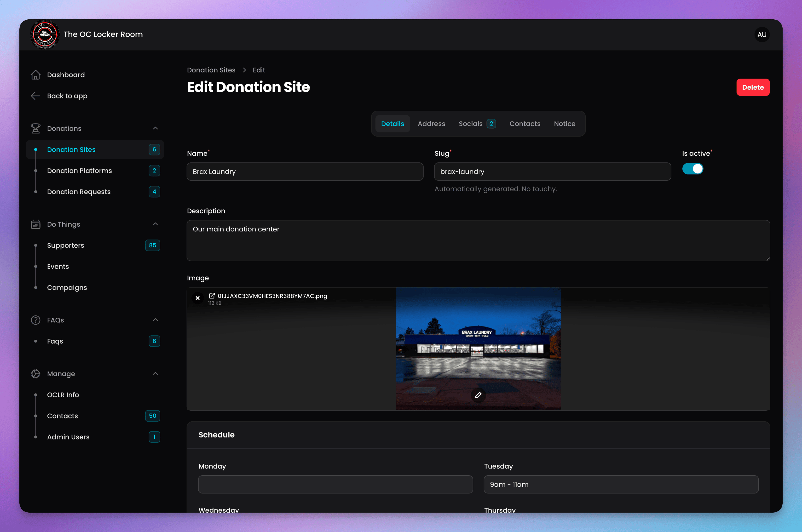Viewport: 802px width, 532px height.
Task: Click the Socials count badge 2
Action: coord(491,124)
